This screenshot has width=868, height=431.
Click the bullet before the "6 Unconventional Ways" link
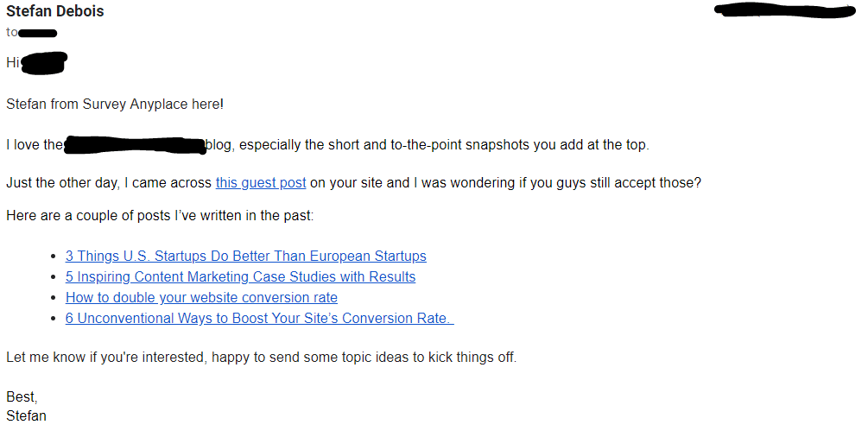[x=54, y=320]
